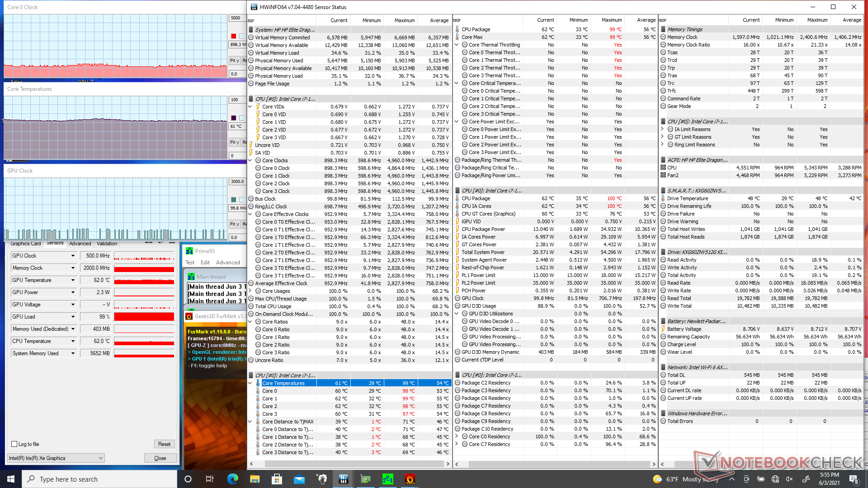Click the Battery Hewlett-Packard group icon

(663, 321)
